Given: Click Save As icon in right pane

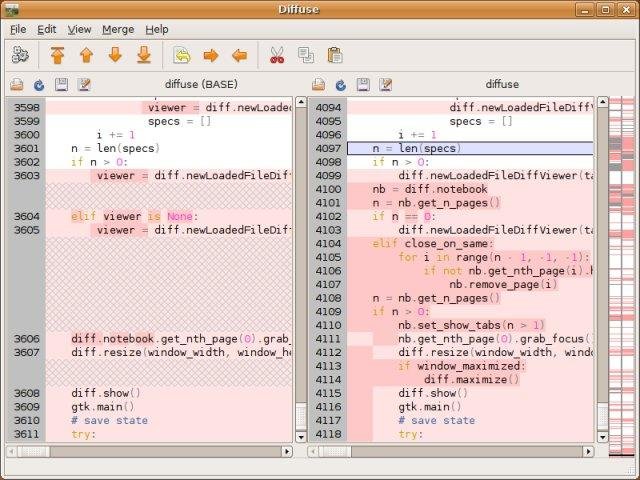Looking at the screenshot, I should pos(385,85).
